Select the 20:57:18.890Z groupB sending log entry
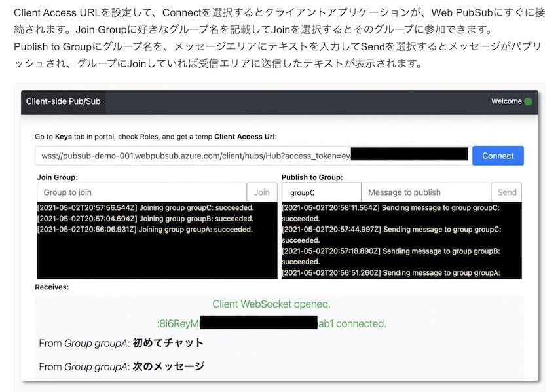560x392 pixels. [x=391, y=256]
